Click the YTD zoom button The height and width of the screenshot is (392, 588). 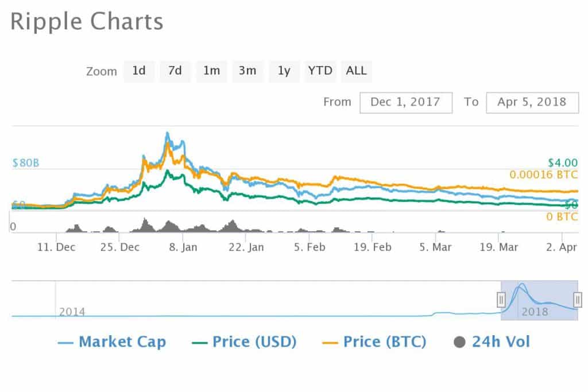click(x=320, y=71)
